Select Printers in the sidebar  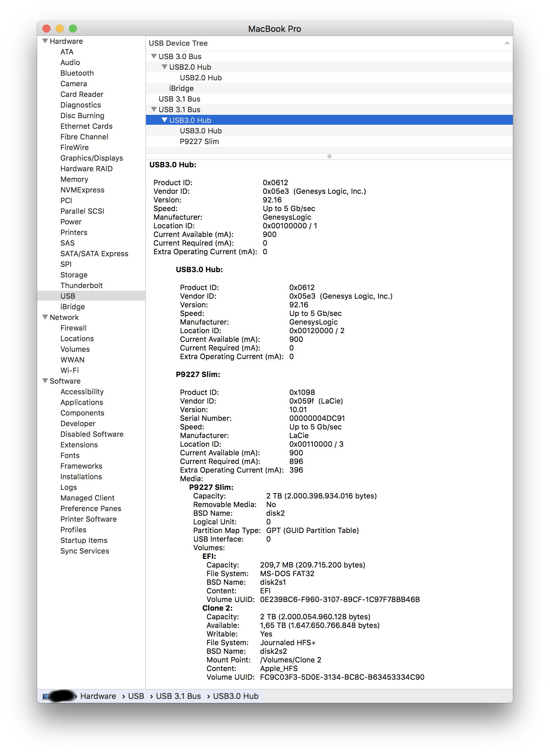[74, 232]
